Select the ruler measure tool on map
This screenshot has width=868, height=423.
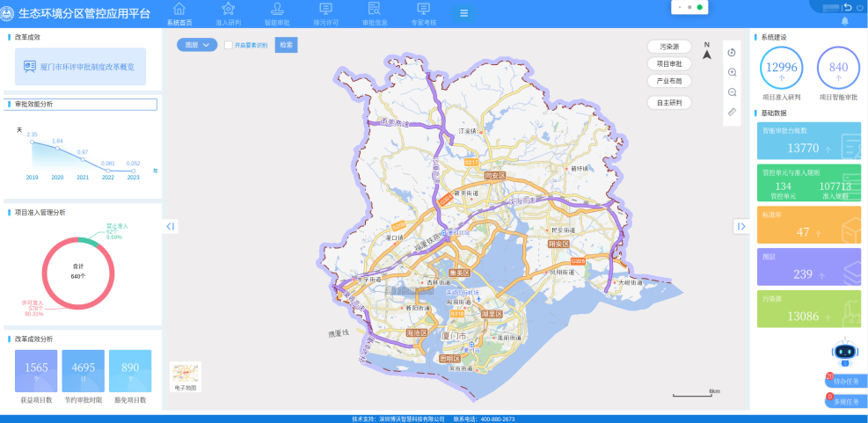(x=732, y=112)
